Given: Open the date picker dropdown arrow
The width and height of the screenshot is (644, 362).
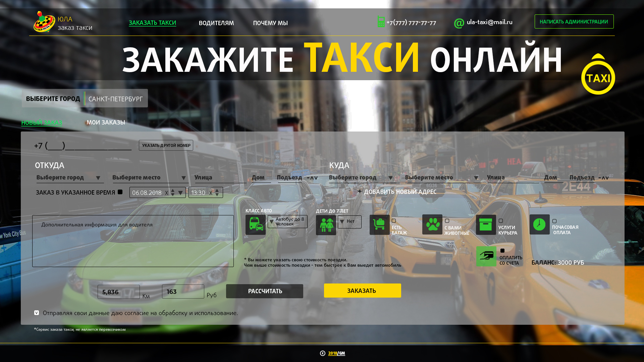Looking at the screenshot, I should pyautogui.click(x=180, y=193).
